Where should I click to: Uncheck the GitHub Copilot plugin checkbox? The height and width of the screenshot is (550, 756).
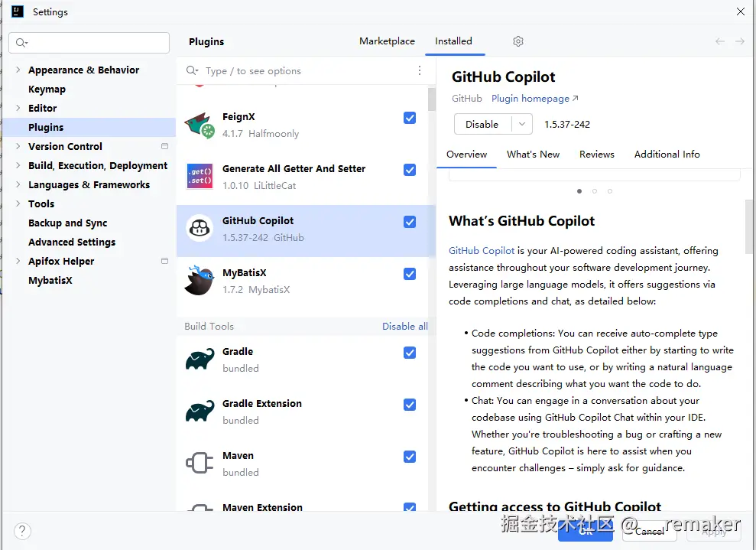point(410,222)
